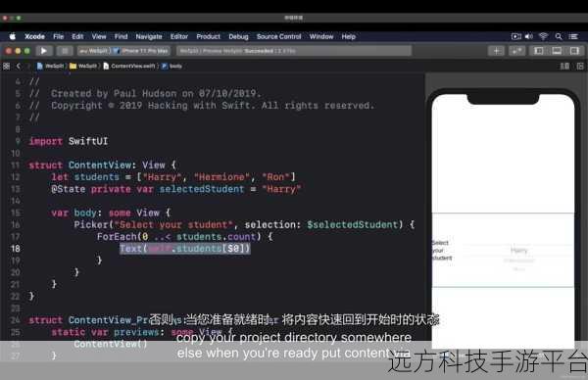Open the Editor menu

179,36
